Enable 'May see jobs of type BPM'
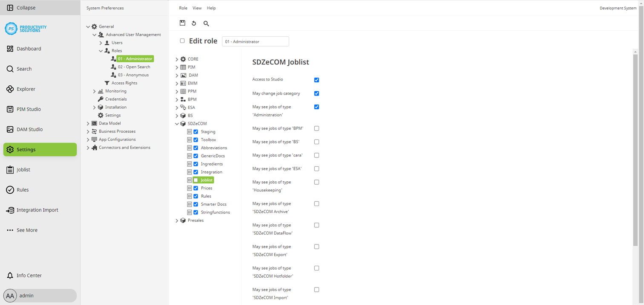This screenshot has width=644, height=305. (316, 128)
